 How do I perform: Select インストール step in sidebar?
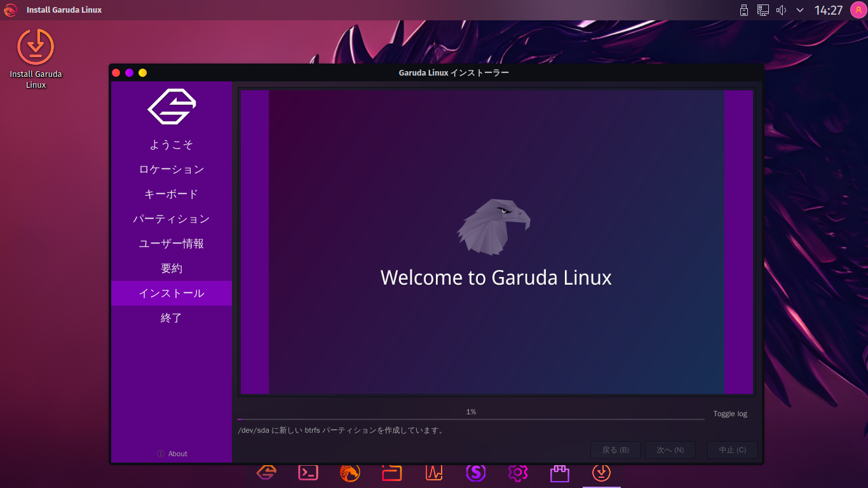pos(172,294)
